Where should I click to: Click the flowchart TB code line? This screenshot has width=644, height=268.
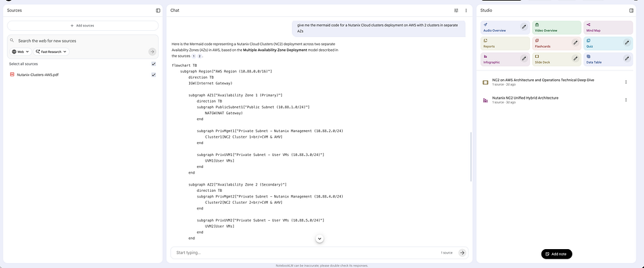(x=184, y=65)
